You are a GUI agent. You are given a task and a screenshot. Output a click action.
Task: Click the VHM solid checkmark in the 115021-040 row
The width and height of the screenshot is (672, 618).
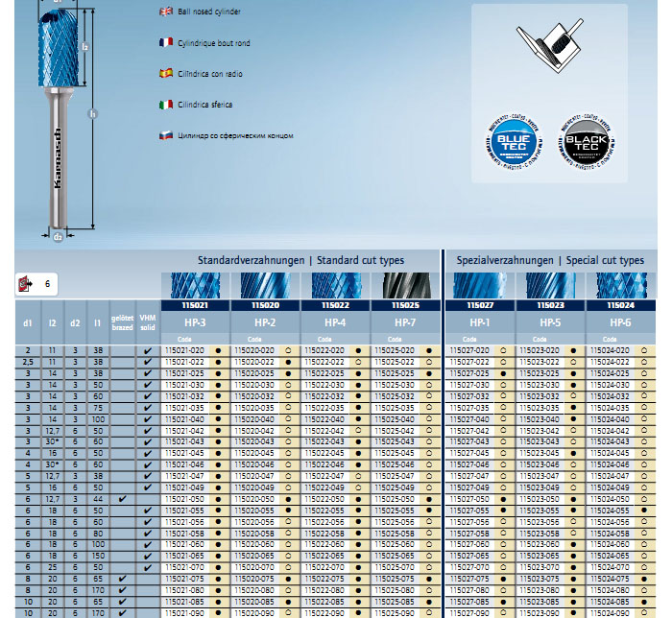[147, 419]
